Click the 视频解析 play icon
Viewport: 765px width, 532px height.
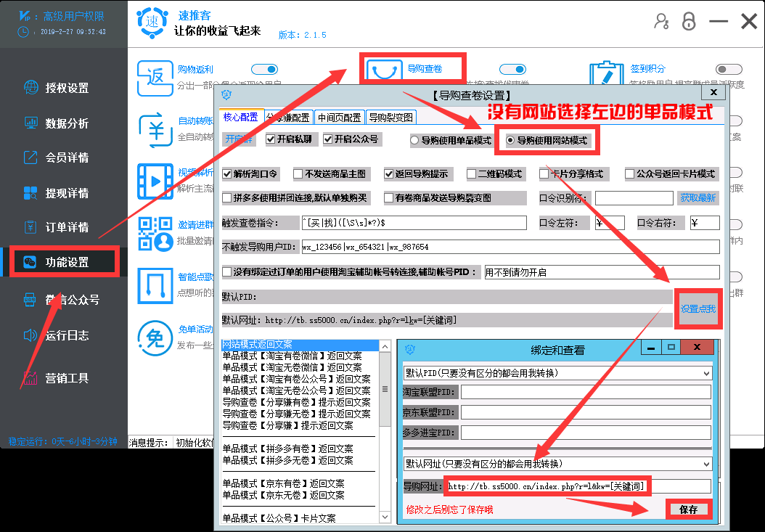pyautogui.click(x=155, y=181)
